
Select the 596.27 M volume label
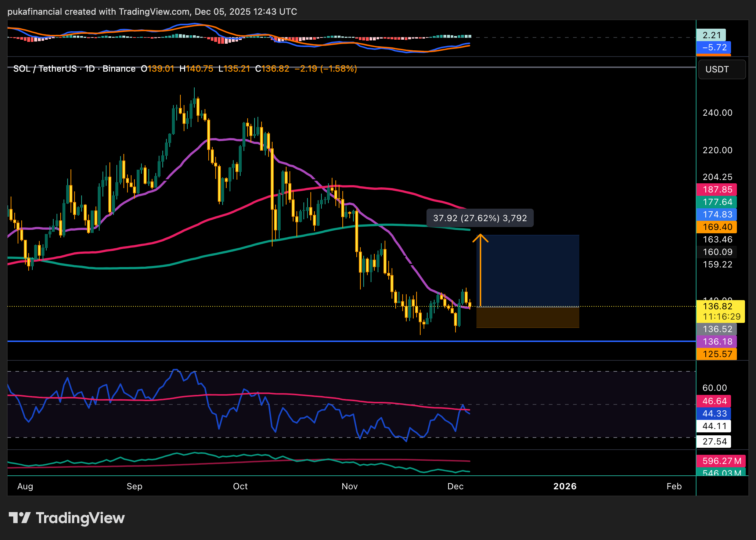pos(721,461)
